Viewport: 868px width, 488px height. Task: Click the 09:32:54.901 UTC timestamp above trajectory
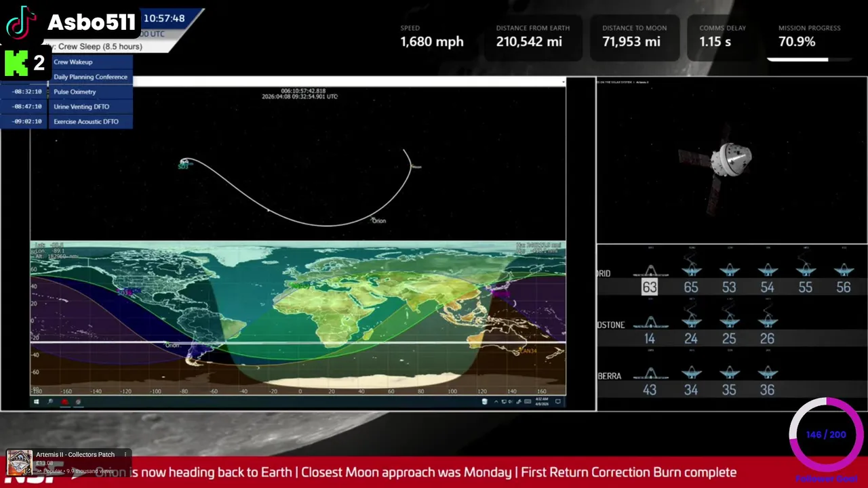[300, 96]
